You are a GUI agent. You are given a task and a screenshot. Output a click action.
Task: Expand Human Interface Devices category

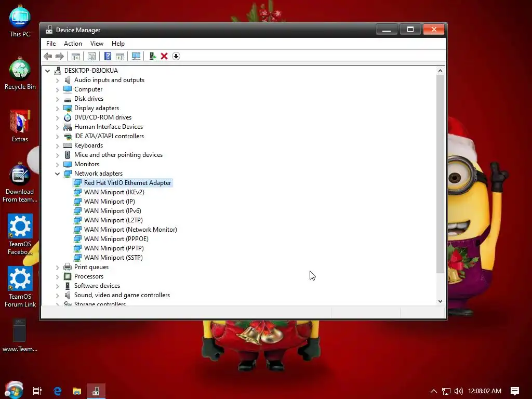[x=57, y=127]
